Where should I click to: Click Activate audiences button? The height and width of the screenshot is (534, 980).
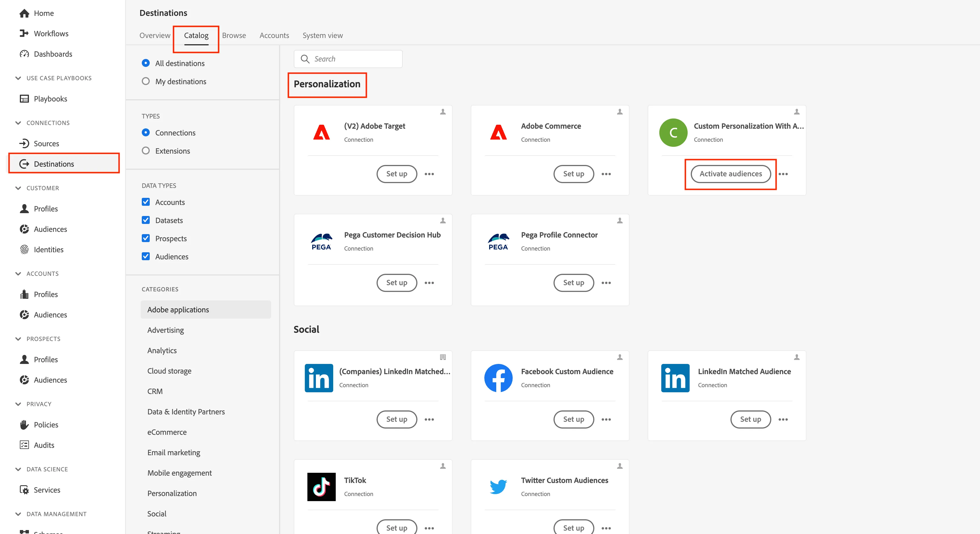point(731,174)
